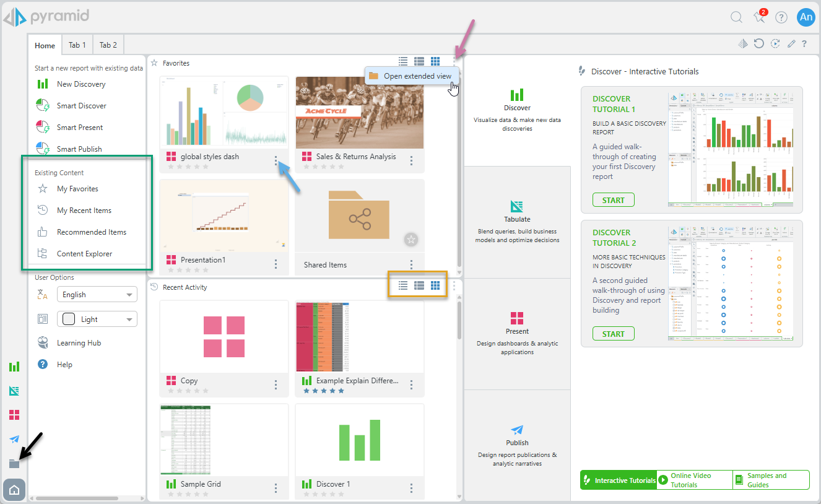Screen dimensions: 821x504
Task: Click the refresh icon in top toolbar
Action: click(x=758, y=44)
